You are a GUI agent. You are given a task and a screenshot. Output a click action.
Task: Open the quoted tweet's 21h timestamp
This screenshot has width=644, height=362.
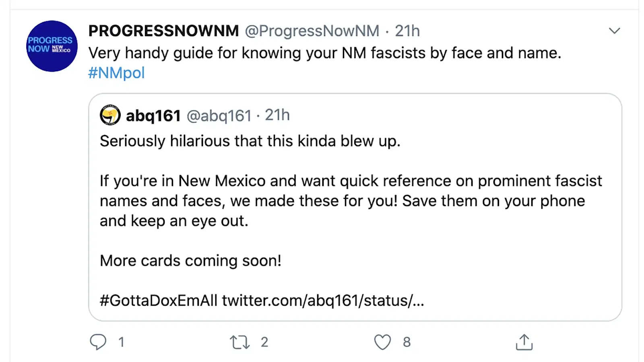tap(277, 115)
